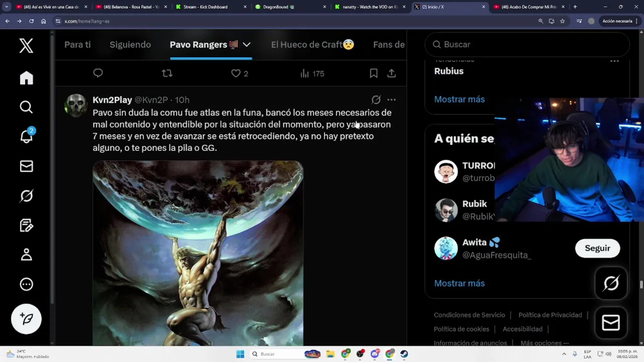Expand Pavo Rangers tab dropdown arrow
Screen dimensions: 644x362
tap(247, 45)
